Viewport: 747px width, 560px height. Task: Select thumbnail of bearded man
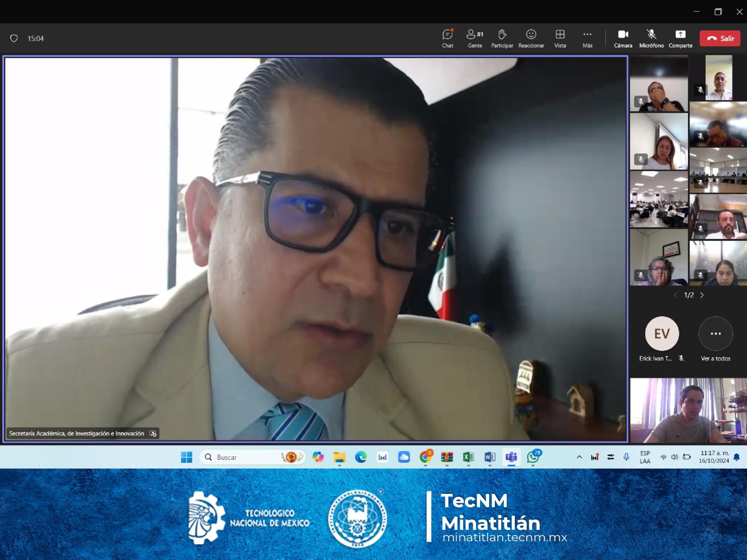pos(719,217)
